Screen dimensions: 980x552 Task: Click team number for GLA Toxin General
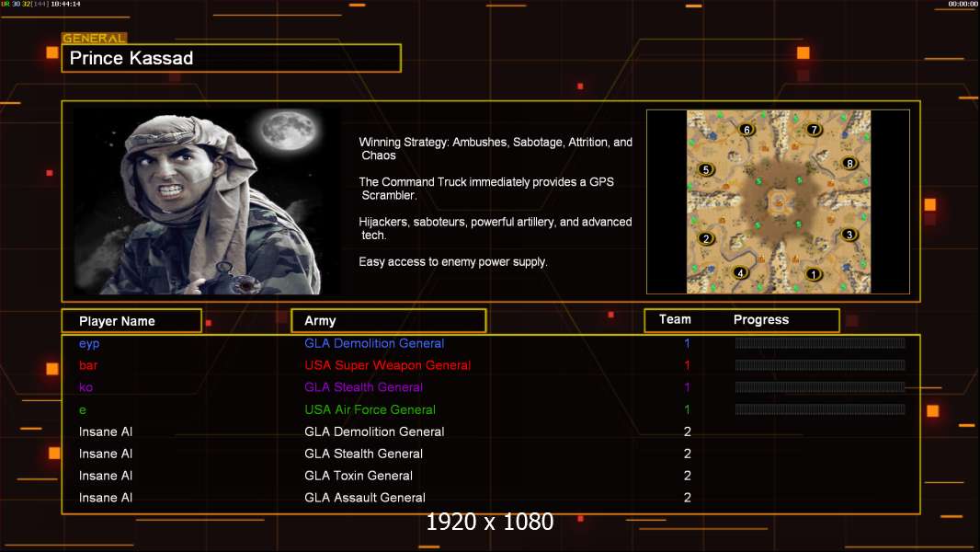pos(688,476)
